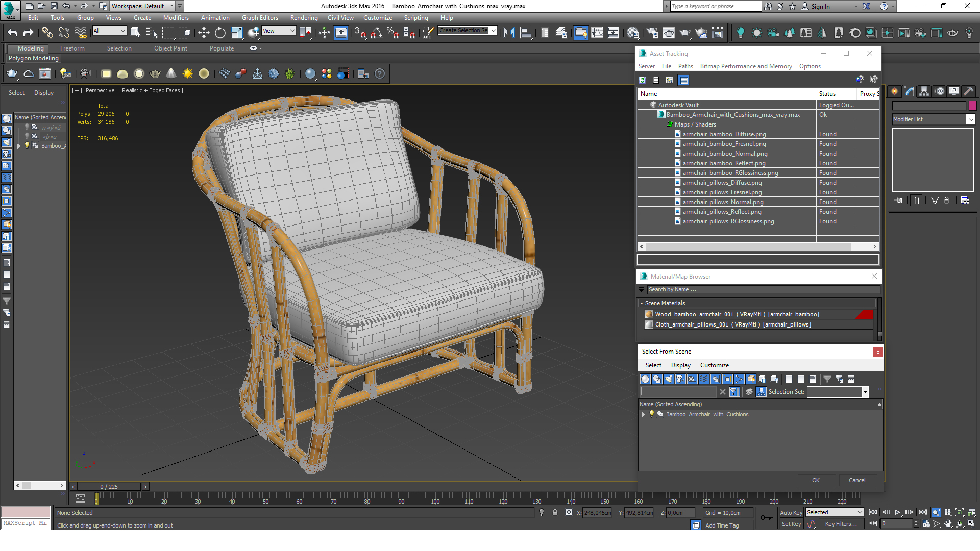
Task: Open the Selection Set dropdown
Action: 865,392
